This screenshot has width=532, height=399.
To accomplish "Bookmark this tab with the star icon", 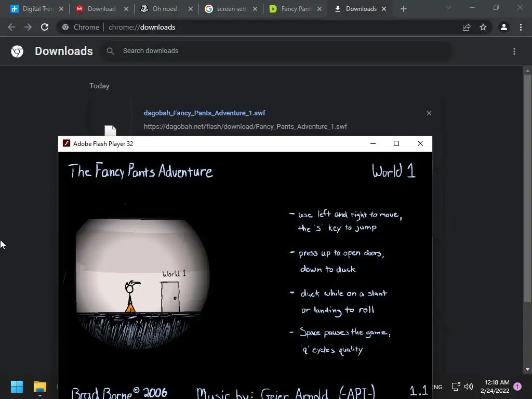I will pyautogui.click(x=483, y=27).
